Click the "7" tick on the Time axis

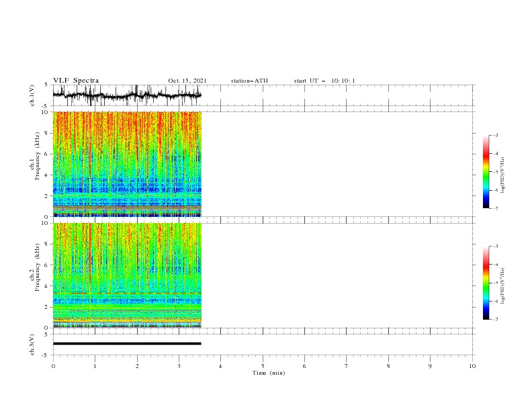point(347,366)
